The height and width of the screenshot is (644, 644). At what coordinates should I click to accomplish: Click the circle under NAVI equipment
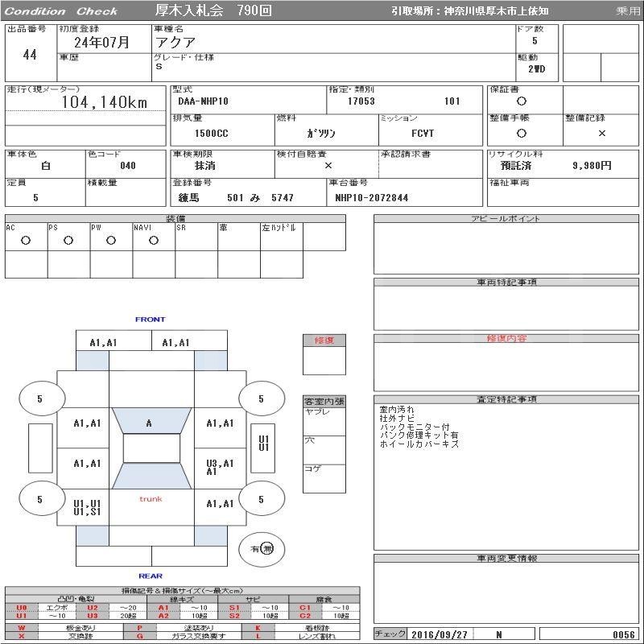pos(154,240)
